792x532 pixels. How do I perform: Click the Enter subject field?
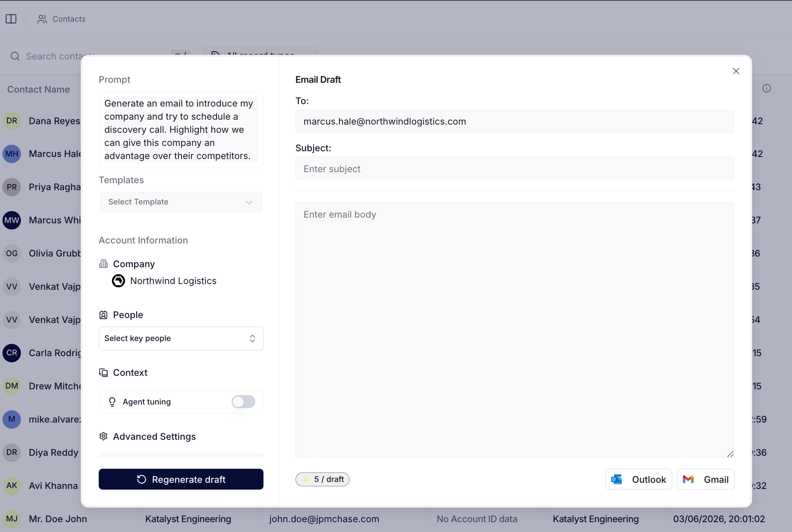tap(514, 168)
